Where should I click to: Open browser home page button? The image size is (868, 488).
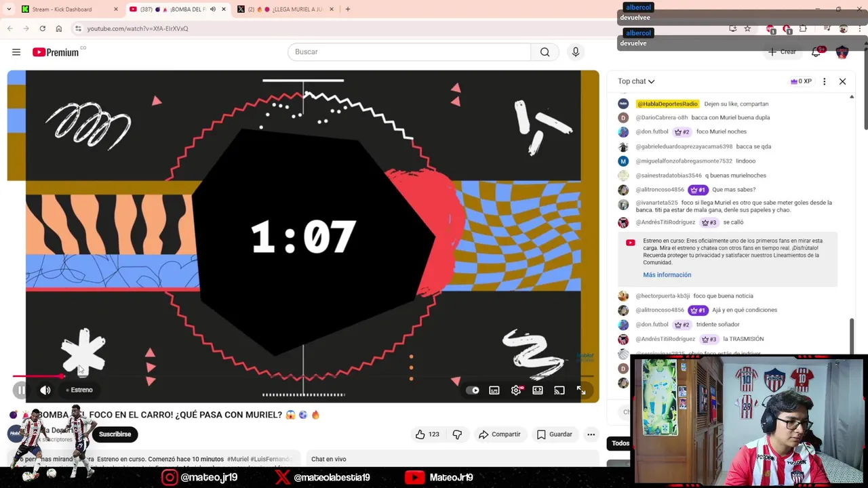tap(59, 28)
